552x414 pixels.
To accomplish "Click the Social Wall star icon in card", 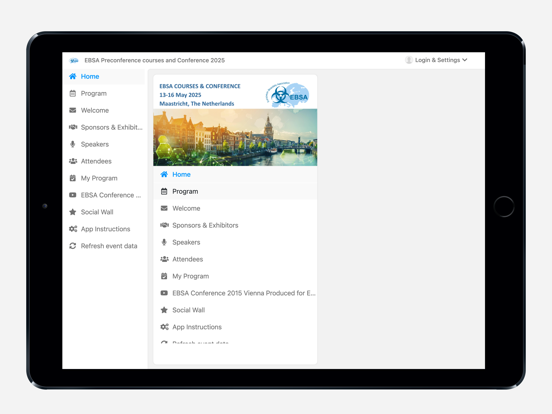I will 164,310.
